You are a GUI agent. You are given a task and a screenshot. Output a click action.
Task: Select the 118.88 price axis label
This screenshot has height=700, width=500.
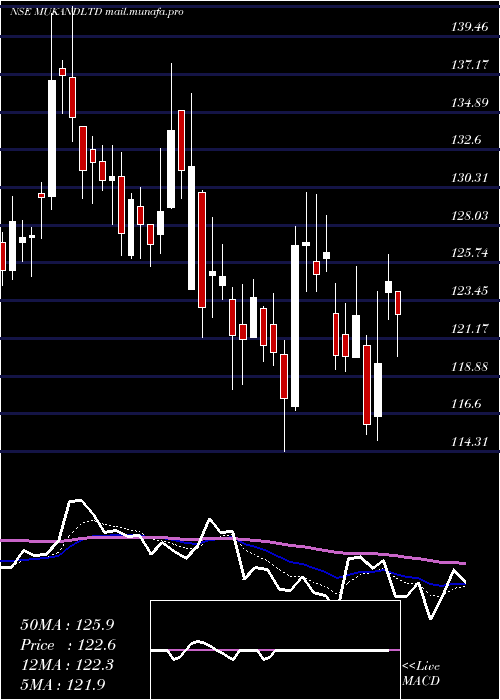[470, 367]
